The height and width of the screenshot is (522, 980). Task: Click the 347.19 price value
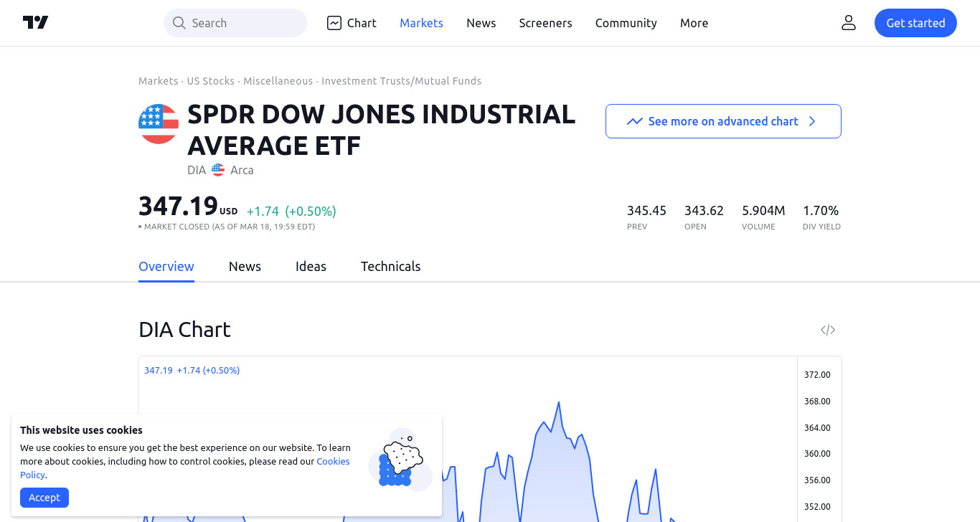(x=178, y=207)
